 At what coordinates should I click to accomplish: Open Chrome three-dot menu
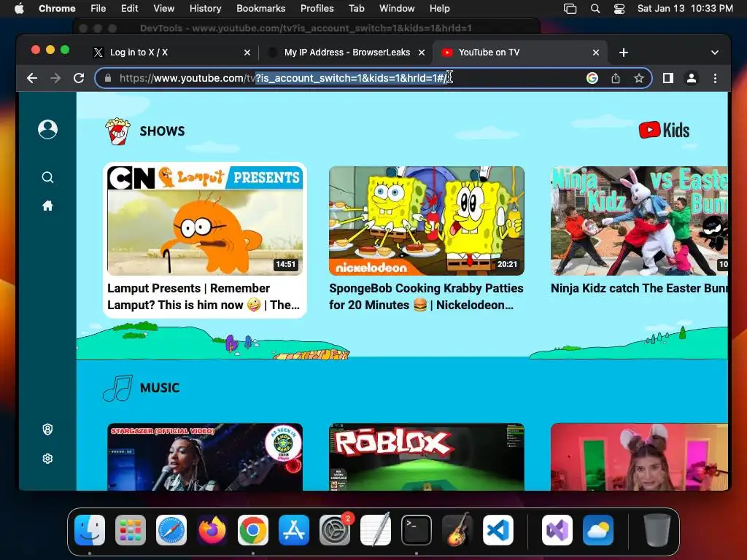[x=715, y=78]
